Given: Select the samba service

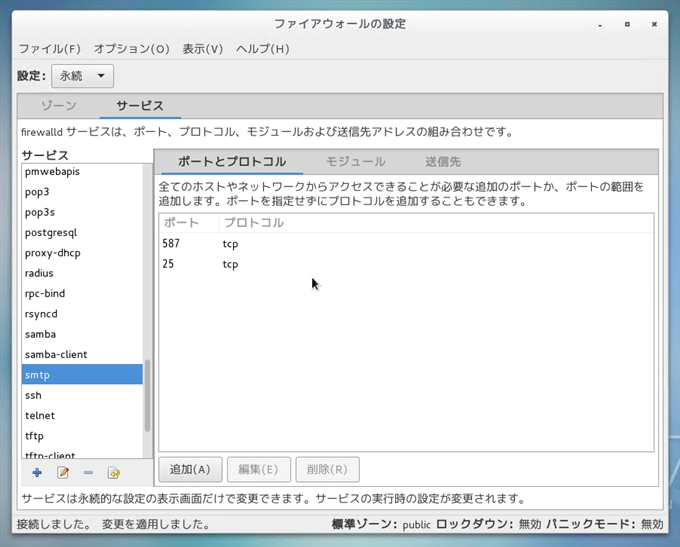Looking at the screenshot, I should coord(82,334).
